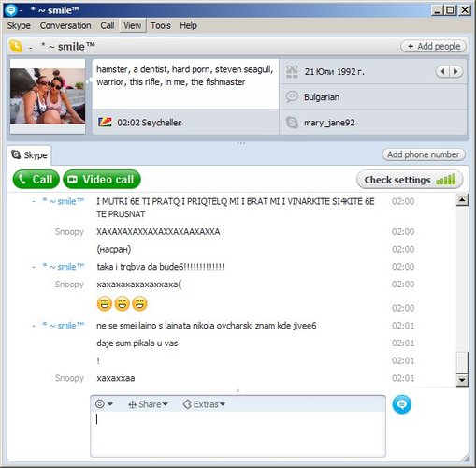Image resolution: width=476 pixels, height=468 pixels.
Task: Click the Seychelles flag icon
Action: click(x=105, y=123)
